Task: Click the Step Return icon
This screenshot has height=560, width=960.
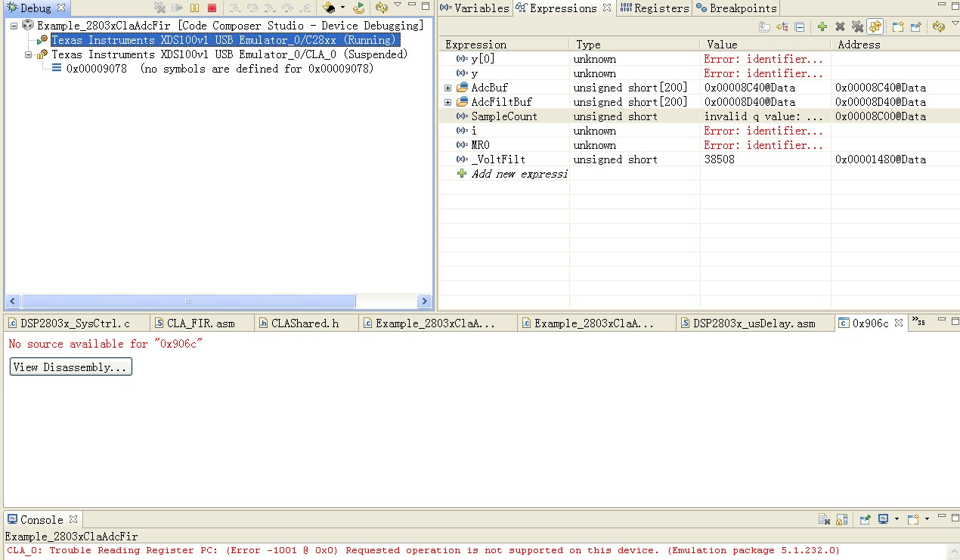Action: click(x=305, y=8)
